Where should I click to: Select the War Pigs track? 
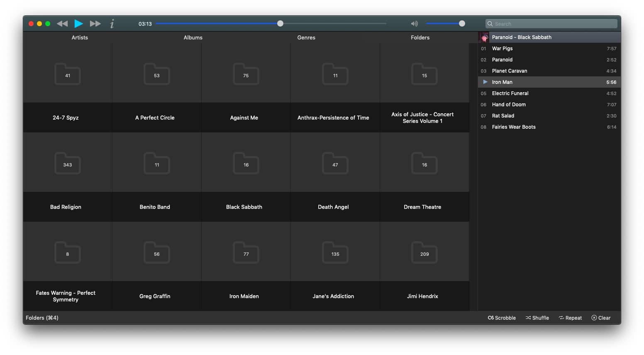click(549, 49)
